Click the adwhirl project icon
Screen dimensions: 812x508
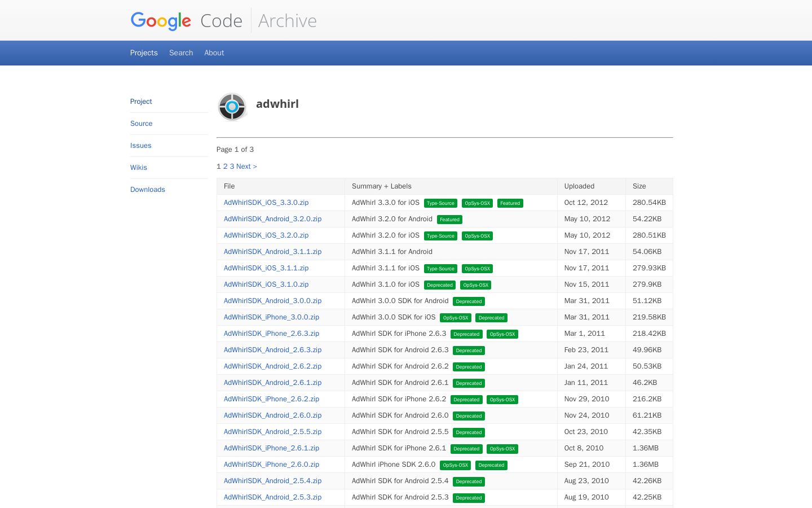pyautogui.click(x=232, y=106)
